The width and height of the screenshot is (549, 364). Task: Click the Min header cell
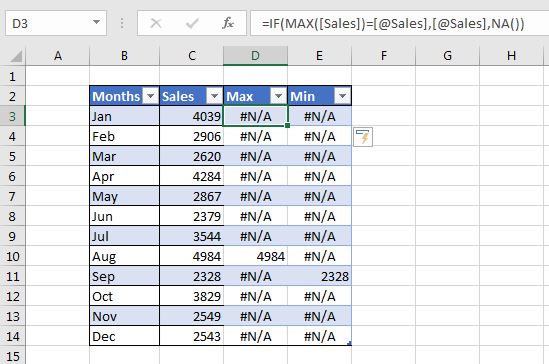[x=319, y=96]
